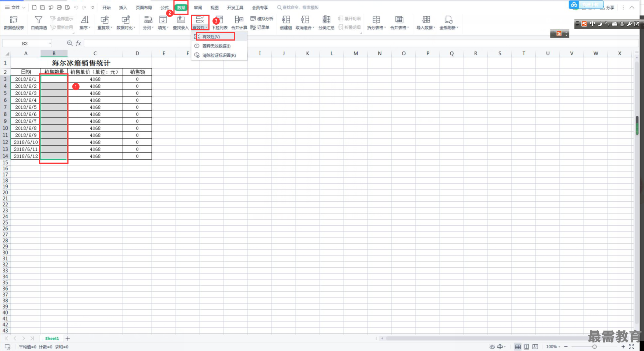Open the Name Box dropdown arrow
The width and height of the screenshot is (644, 351).
pyautogui.click(x=50, y=43)
